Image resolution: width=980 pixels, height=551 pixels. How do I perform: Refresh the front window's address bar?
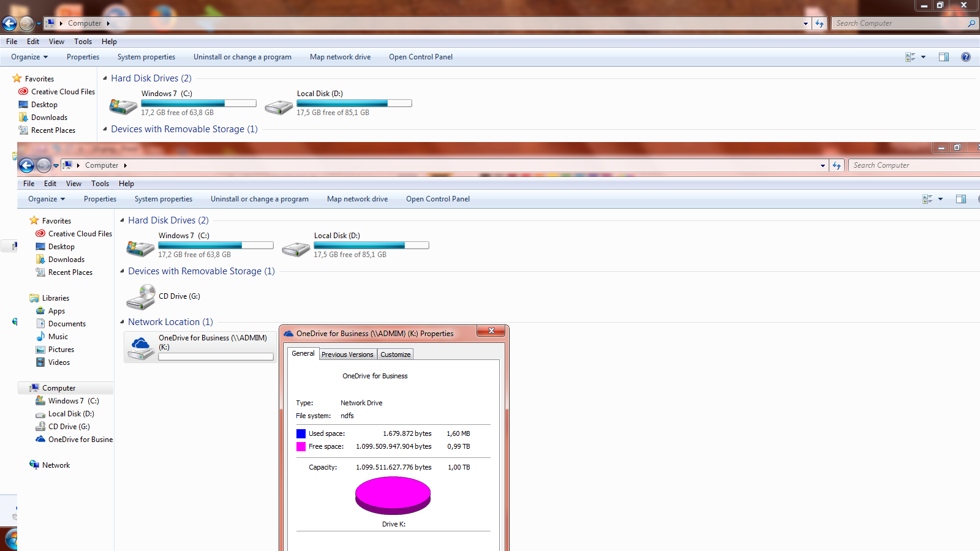[x=837, y=165]
